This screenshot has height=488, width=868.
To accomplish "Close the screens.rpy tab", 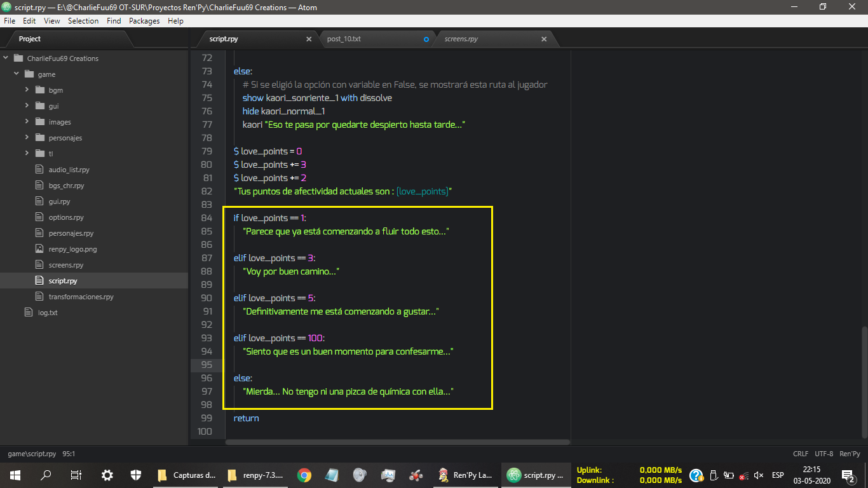I will tap(544, 39).
